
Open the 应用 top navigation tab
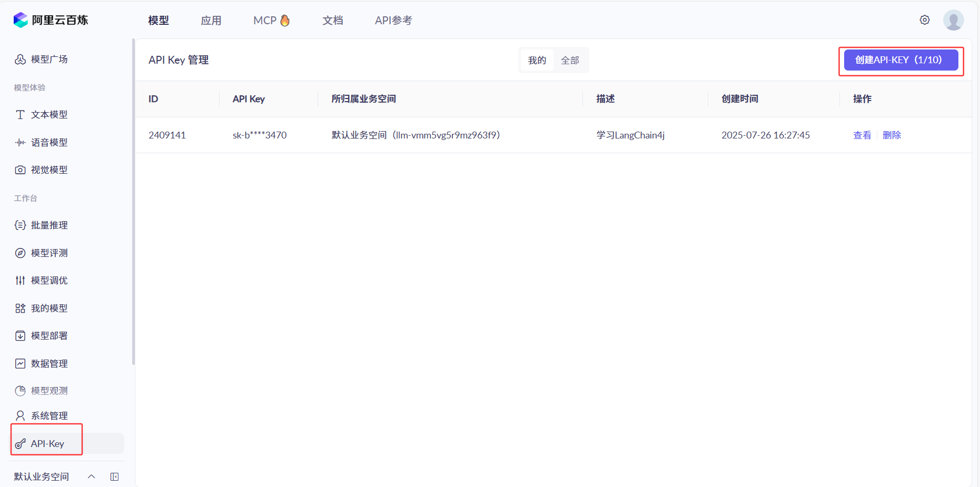(x=211, y=21)
